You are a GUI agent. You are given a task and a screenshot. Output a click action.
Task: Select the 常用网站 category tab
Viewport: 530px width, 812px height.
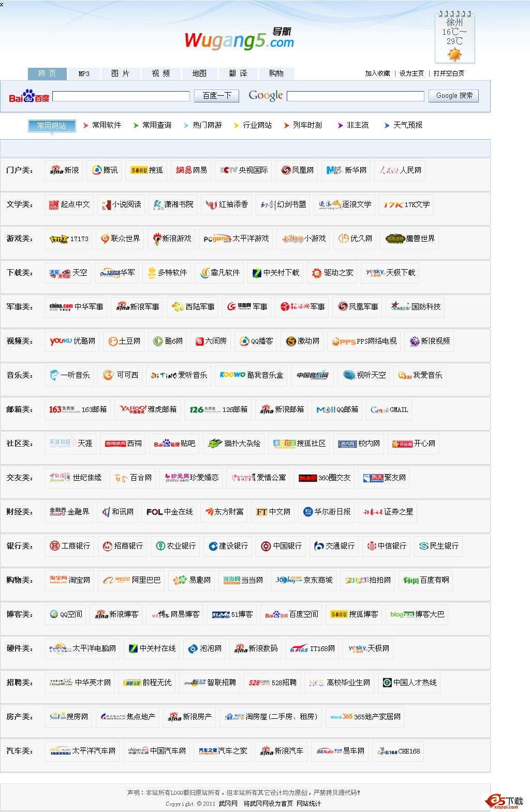[x=51, y=126]
